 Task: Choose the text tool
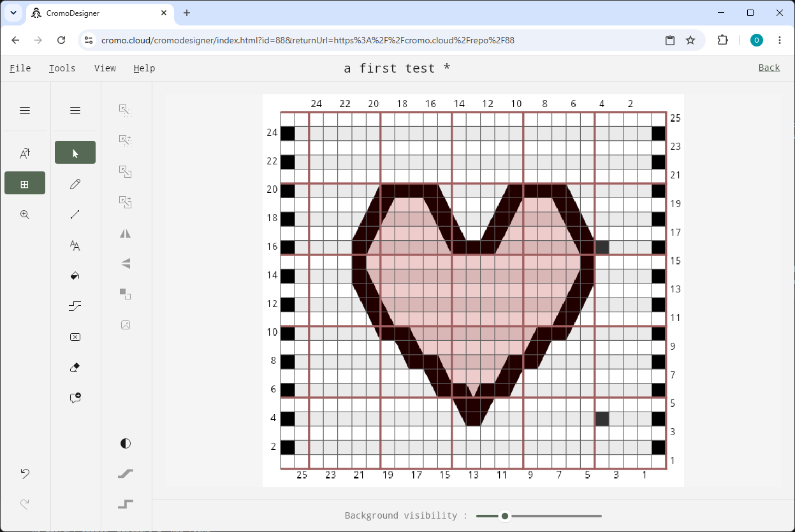pyautogui.click(x=75, y=245)
